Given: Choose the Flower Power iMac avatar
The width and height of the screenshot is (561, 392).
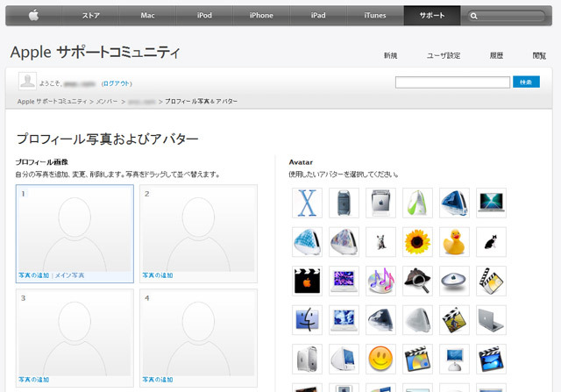Looking at the screenshot, I should 344,242.
